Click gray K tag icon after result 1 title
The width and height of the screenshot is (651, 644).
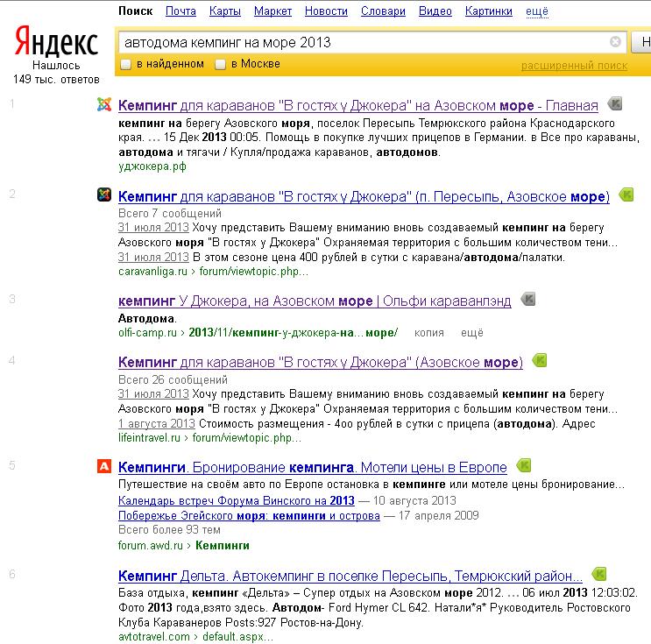(615, 103)
